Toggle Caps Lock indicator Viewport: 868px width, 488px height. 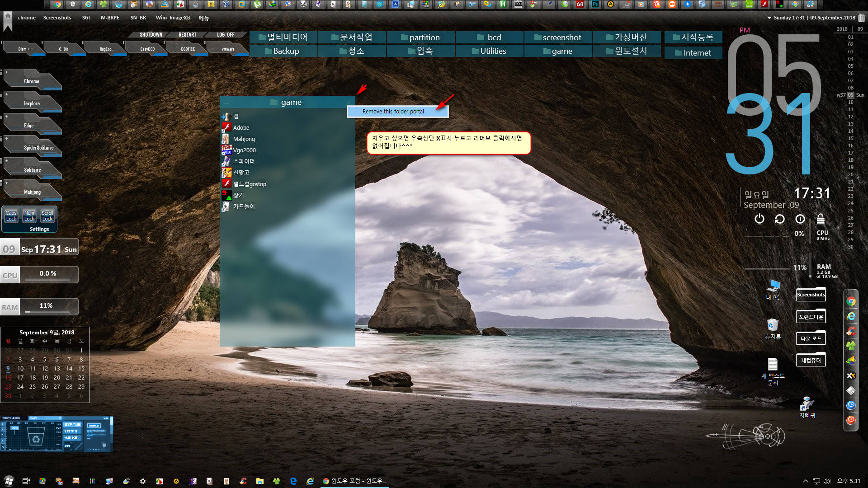[x=11, y=216]
